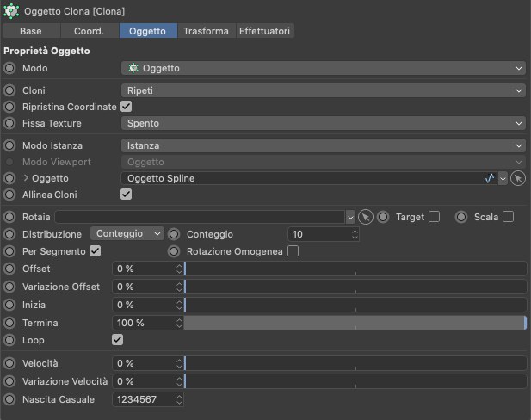The height and width of the screenshot is (420, 531).
Task: Click the keyframe dot beside Variazione Velocità
Action: tap(9, 381)
